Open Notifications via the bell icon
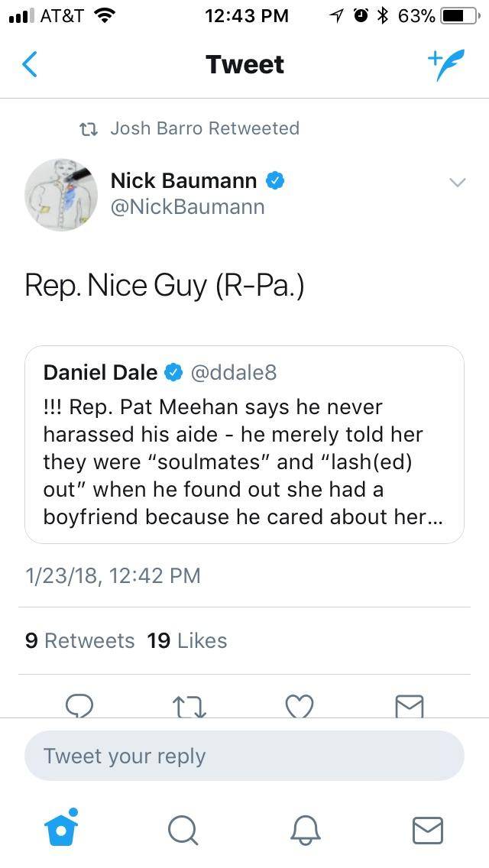Image resolution: width=489 pixels, height=868 pixels. click(306, 830)
